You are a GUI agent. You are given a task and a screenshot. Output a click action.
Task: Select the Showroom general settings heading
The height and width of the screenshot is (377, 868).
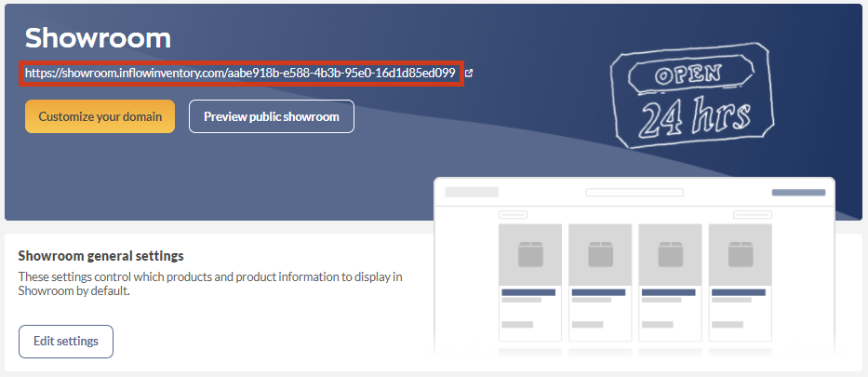click(100, 256)
